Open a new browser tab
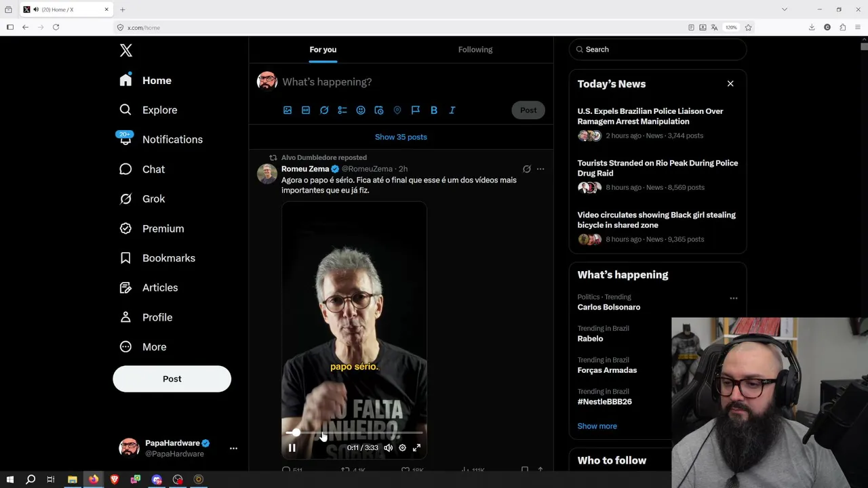 pos(123,9)
